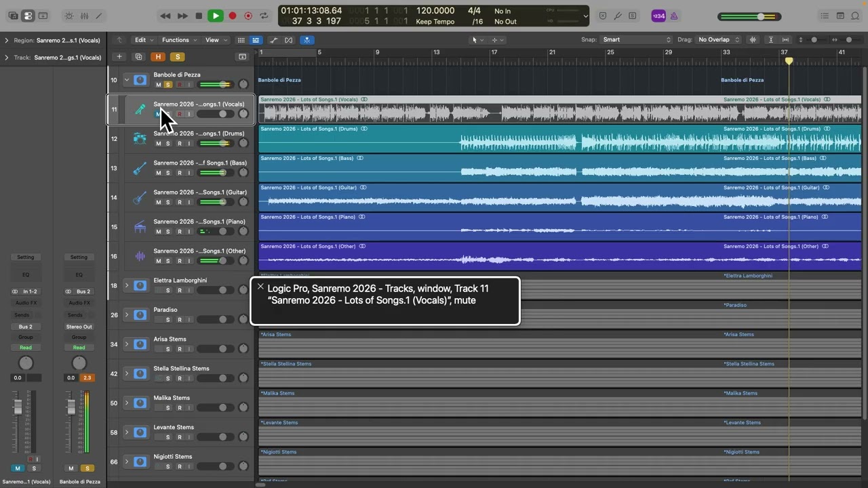Open the command-click tool menu
868x488 pixels.
497,40
